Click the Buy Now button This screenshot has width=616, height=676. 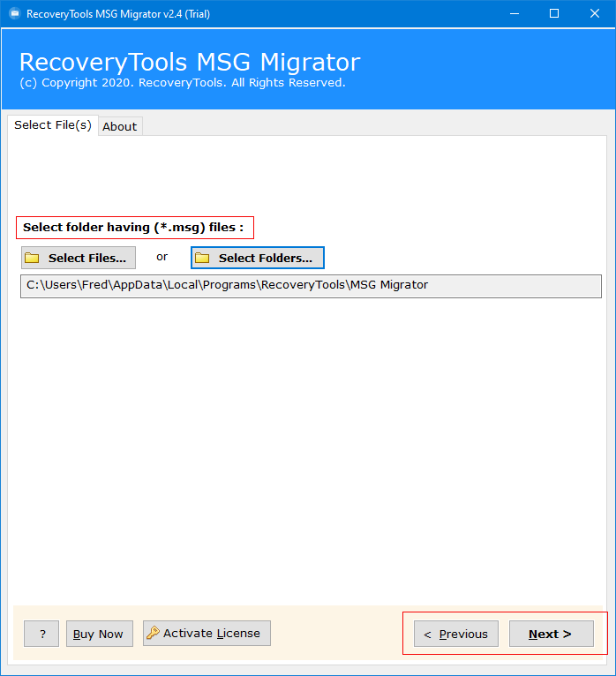pos(99,634)
